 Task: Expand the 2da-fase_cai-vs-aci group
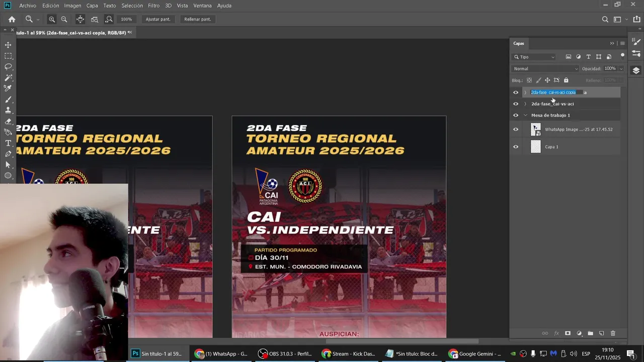[x=525, y=104]
